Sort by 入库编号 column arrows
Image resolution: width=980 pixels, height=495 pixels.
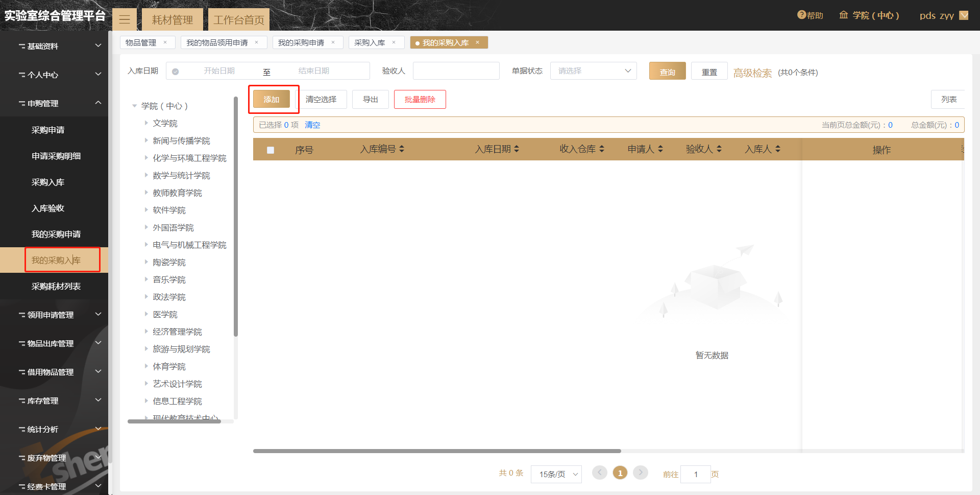tap(402, 149)
